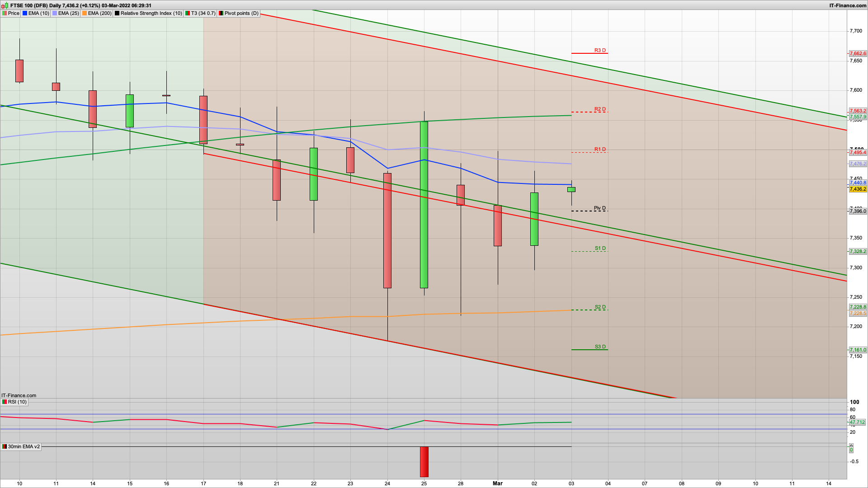Click the 21 date axis label
This screenshot has height=488, width=868.
(277, 483)
